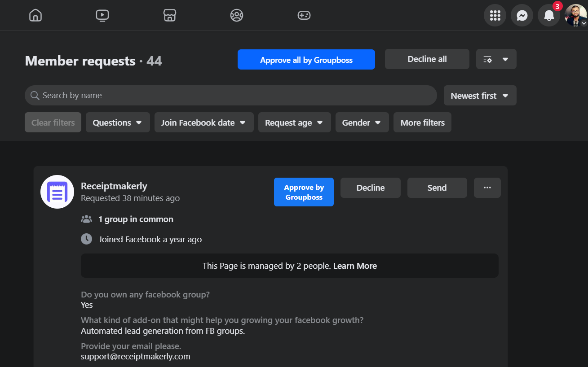Open the Receiptmakerly name link
This screenshot has height=367, width=588.
pos(114,186)
